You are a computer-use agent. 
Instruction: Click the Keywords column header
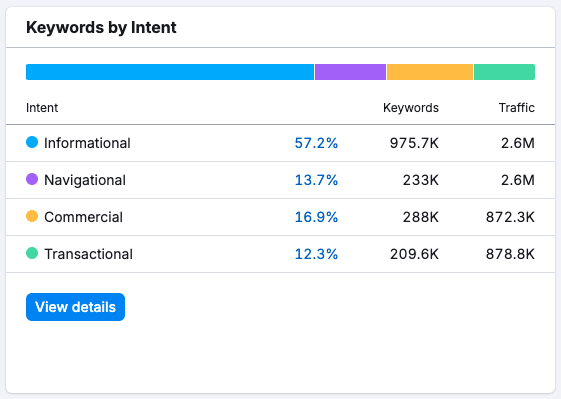[411, 108]
